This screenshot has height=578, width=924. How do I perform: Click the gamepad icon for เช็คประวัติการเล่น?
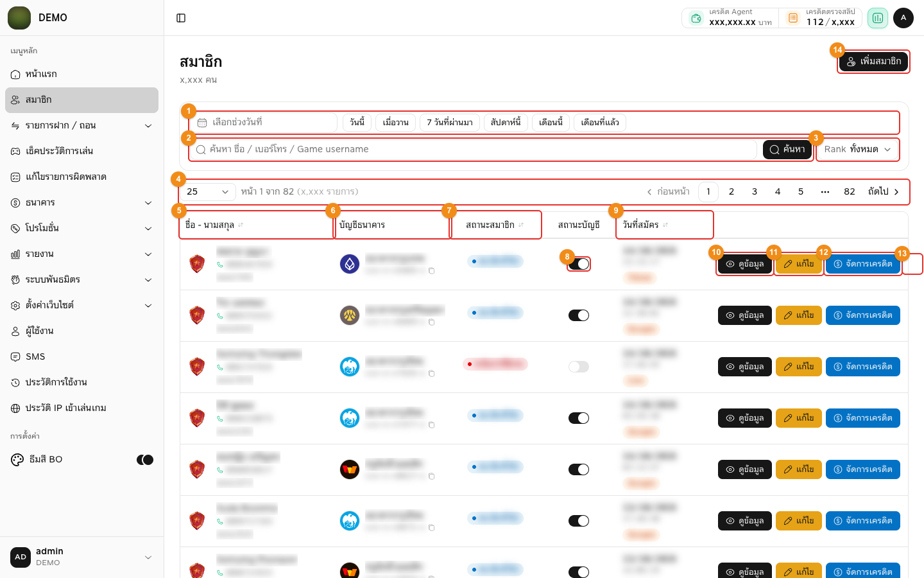point(15,152)
